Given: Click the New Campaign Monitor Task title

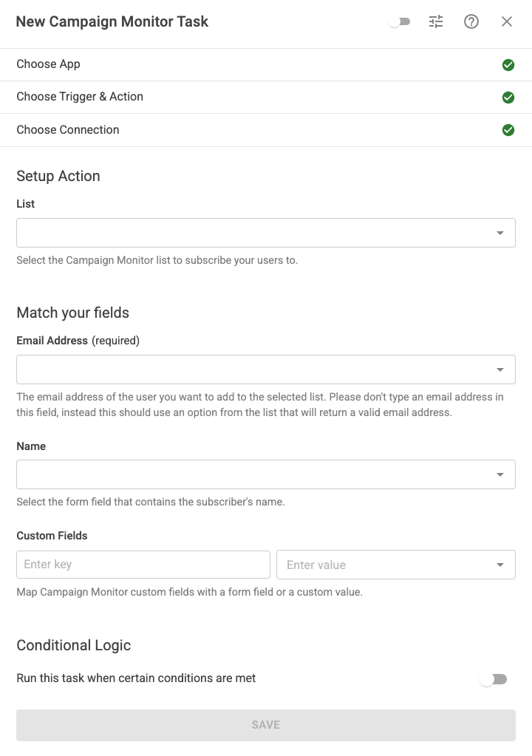Looking at the screenshot, I should coord(112,21).
